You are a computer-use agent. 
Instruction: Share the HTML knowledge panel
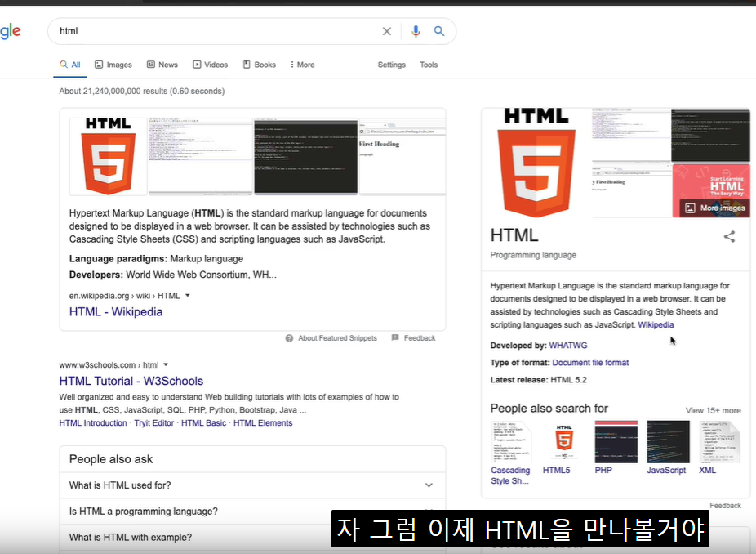pos(729,236)
